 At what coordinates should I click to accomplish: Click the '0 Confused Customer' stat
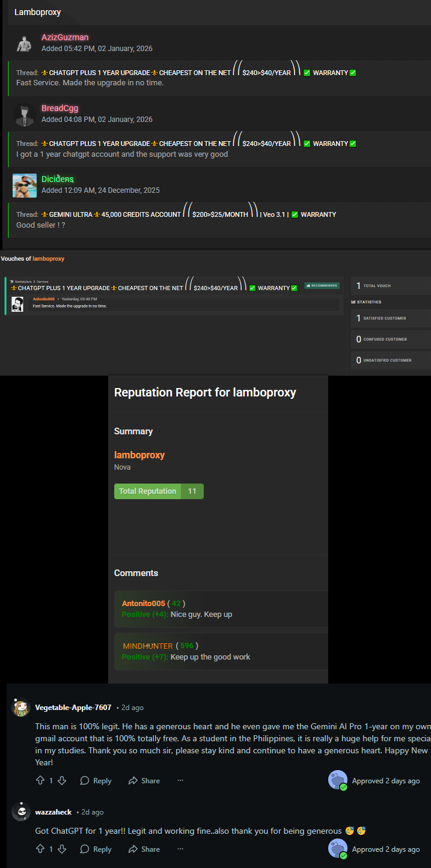click(391, 339)
